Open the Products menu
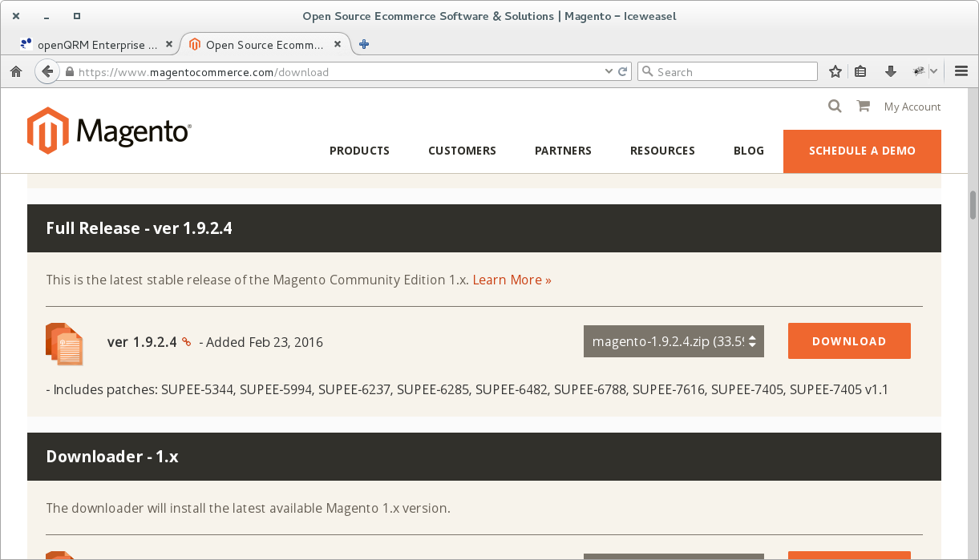Image resolution: width=979 pixels, height=560 pixels. point(359,151)
